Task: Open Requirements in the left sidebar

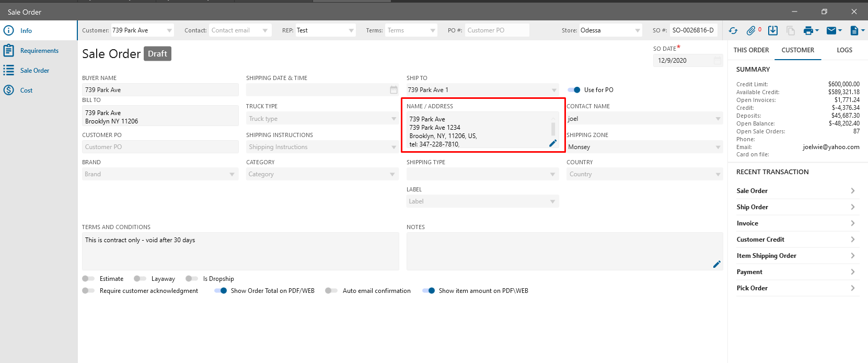Action: pyautogui.click(x=39, y=51)
